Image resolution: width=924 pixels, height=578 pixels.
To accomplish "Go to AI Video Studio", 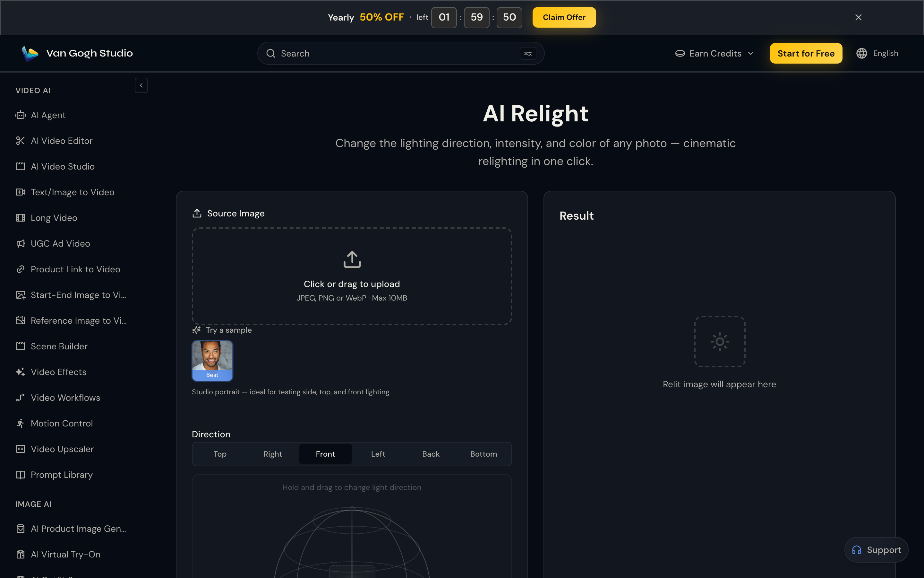I will tap(55, 166).
